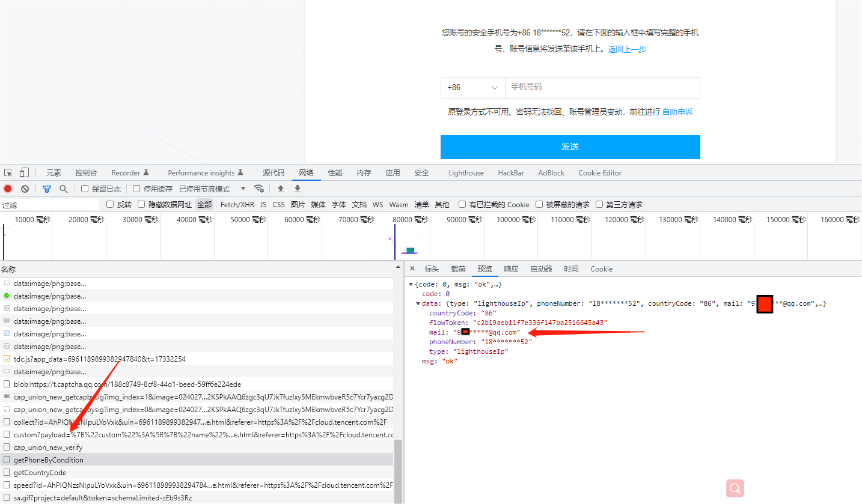Filter requests by JS type
This screenshot has height=504, width=862.
(263, 204)
